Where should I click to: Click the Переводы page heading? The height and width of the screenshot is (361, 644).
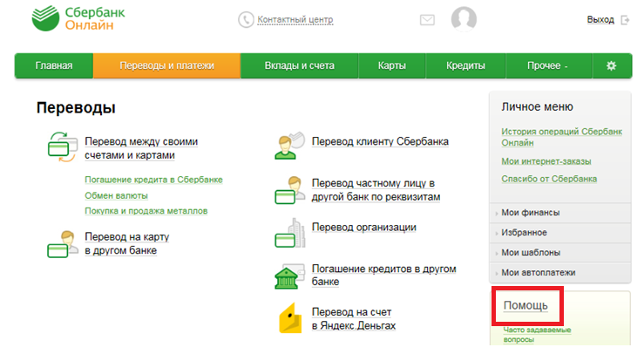(76, 108)
